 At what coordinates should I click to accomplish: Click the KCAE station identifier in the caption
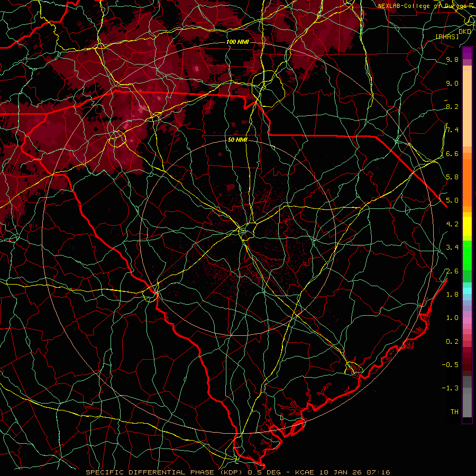(x=306, y=472)
